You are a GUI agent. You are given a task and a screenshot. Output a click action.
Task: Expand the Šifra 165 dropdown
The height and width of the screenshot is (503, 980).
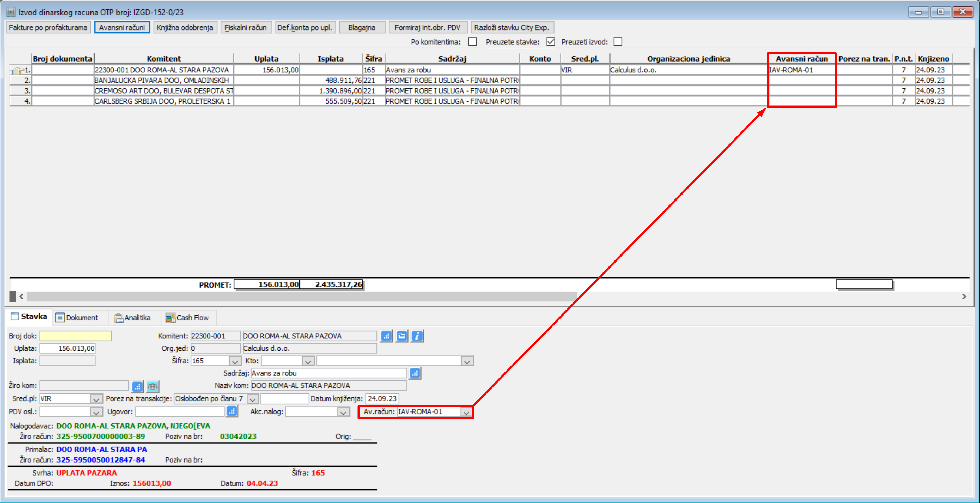[x=235, y=361]
